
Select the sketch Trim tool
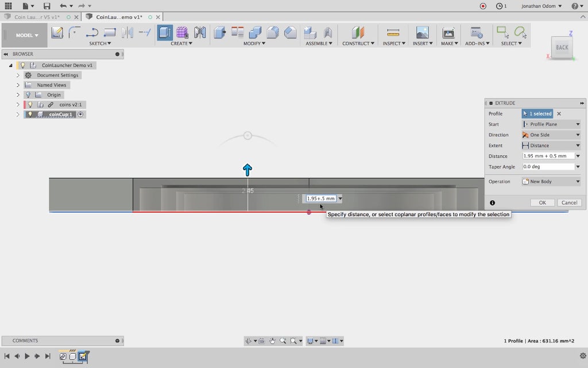tap(145, 32)
